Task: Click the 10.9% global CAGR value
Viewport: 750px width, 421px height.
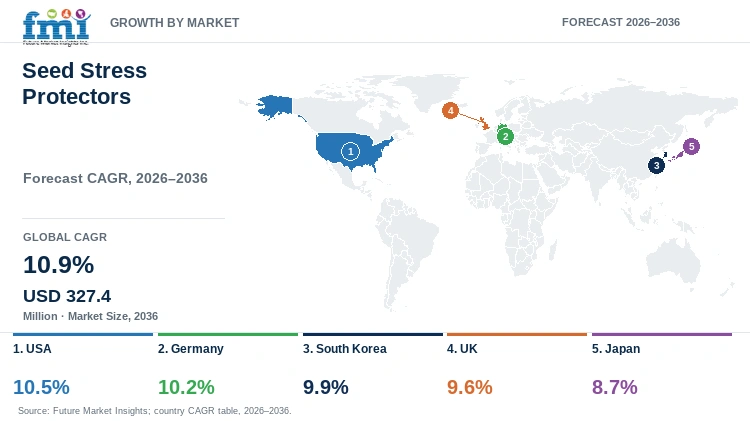Action: click(58, 265)
